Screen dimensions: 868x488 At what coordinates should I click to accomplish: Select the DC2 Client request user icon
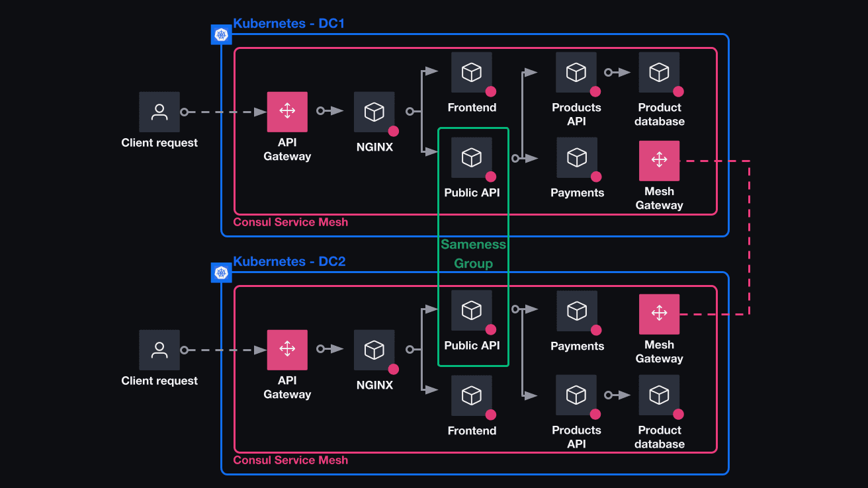[159, 350]
